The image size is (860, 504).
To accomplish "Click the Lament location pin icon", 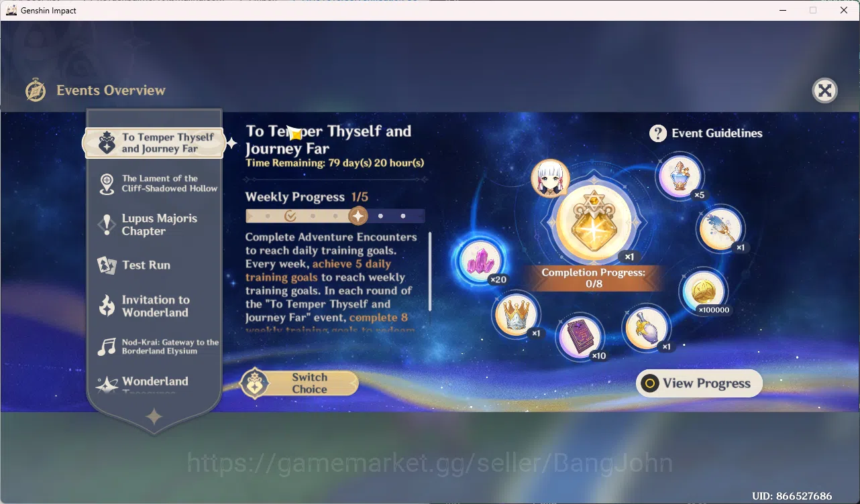I will click(x=107, y=184).
